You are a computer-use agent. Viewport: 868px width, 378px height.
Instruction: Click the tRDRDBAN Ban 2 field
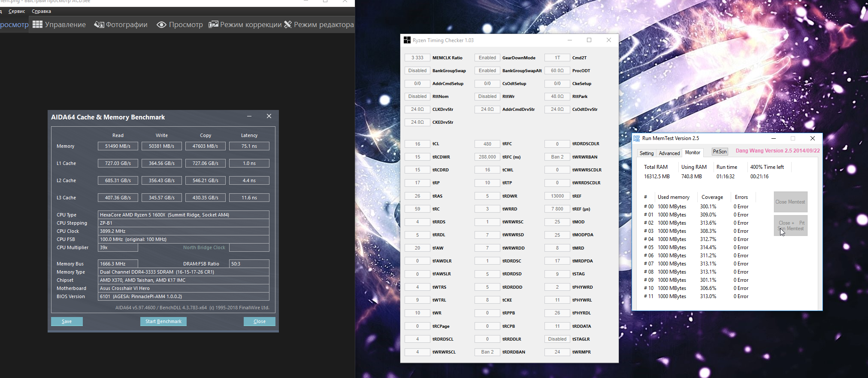coord(487,352)
